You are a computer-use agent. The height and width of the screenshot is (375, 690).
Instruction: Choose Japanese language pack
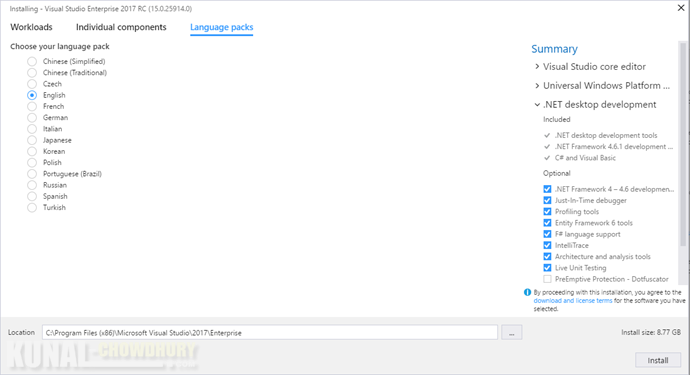pyautogui.click(x=32, y=140)
